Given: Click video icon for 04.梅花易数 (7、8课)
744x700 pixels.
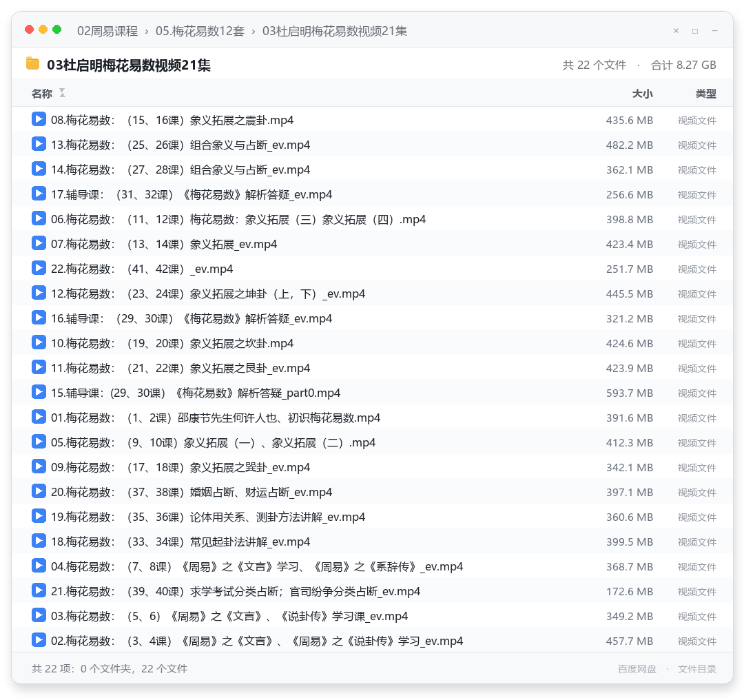Looking at the screenshot, I should (39, 565).
